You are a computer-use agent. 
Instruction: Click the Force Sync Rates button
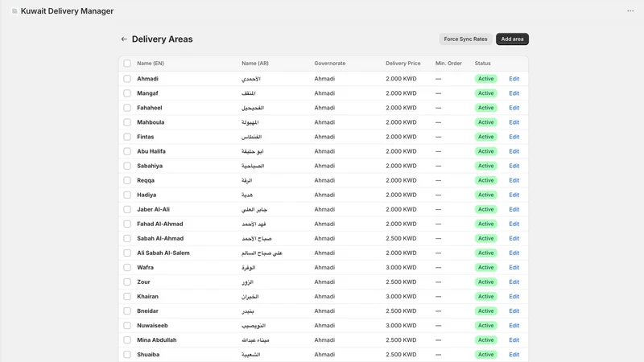[x=465, y=39]
